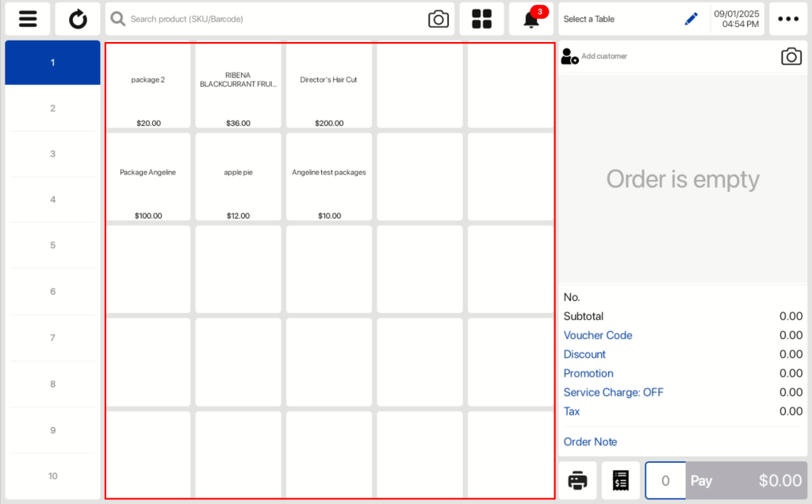Select category tab 5

click(x=53, y=246)
